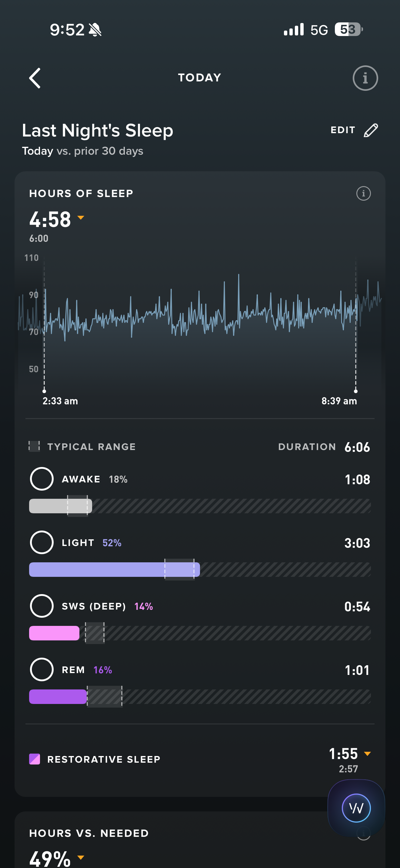
Task: Tap the Restorative Sleep row label
Action: (x=104, y=759)
